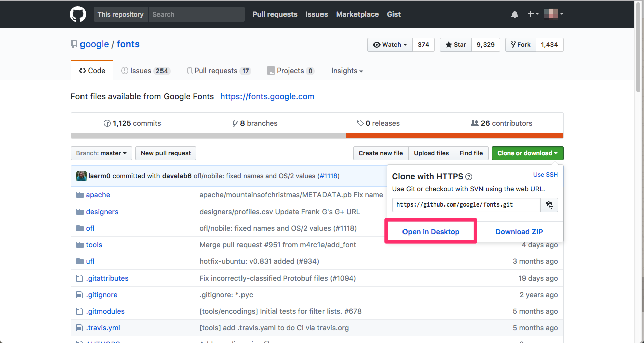The image size is (644, 343).
Task: Click Create new file
Action: pyautogui.click(x=381, y=153)
